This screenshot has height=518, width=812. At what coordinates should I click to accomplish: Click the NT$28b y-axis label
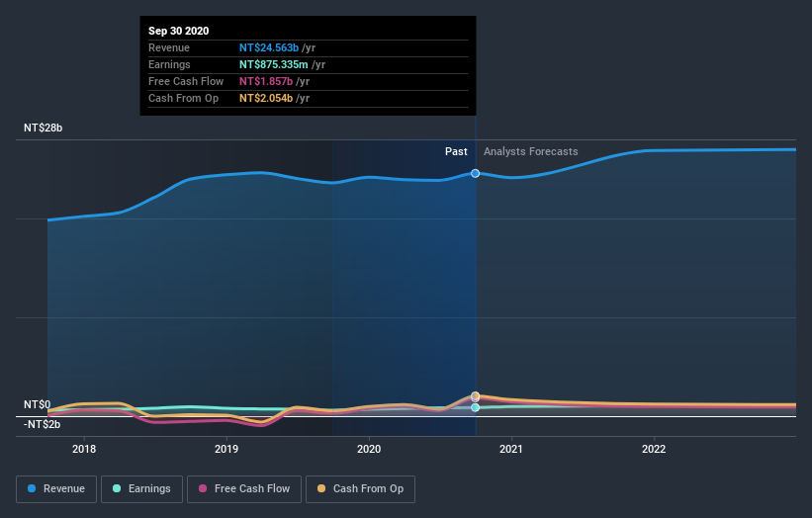click(43, 128)
